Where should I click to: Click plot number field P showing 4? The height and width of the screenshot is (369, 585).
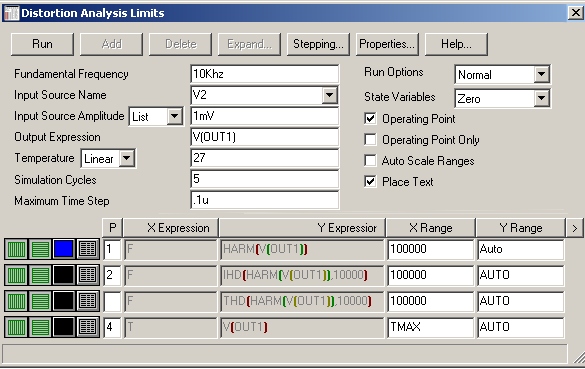pos(112,327)
